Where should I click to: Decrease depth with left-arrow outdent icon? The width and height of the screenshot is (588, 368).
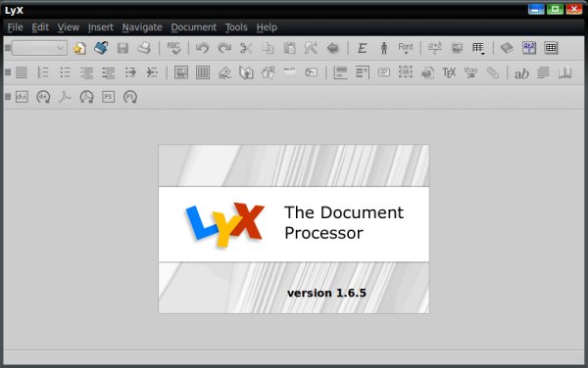click(152, 72)
